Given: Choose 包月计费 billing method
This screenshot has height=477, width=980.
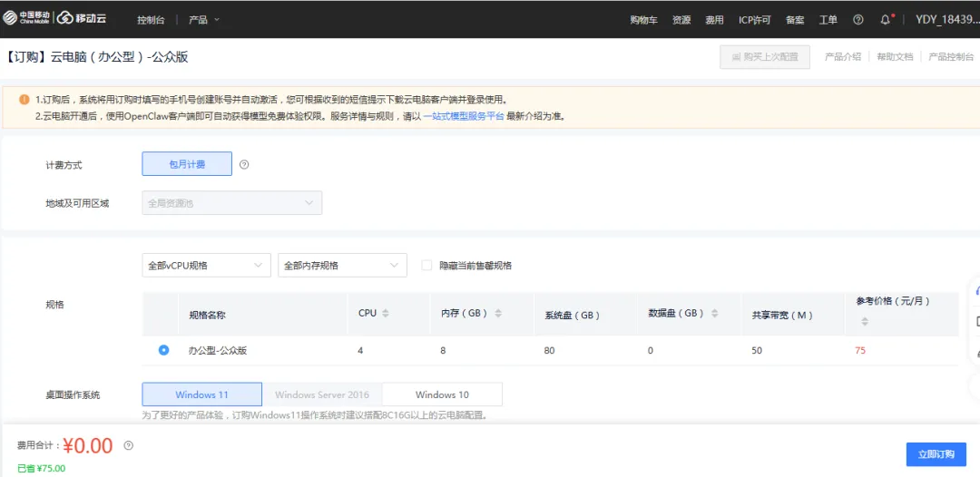Looking at the screenshot, I should coord(187,164).
